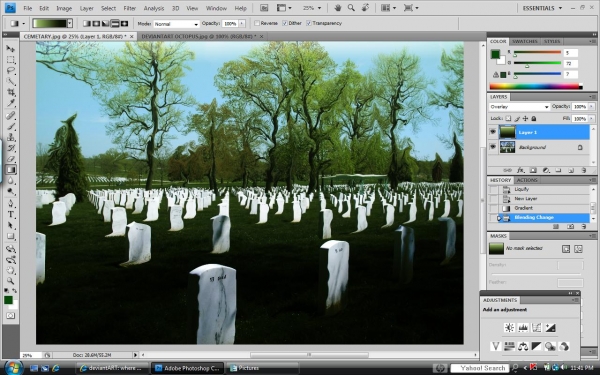This screenshot has height=375, width=600.
Task: Click the Levels adjustment icon
Action: point(523,328)
